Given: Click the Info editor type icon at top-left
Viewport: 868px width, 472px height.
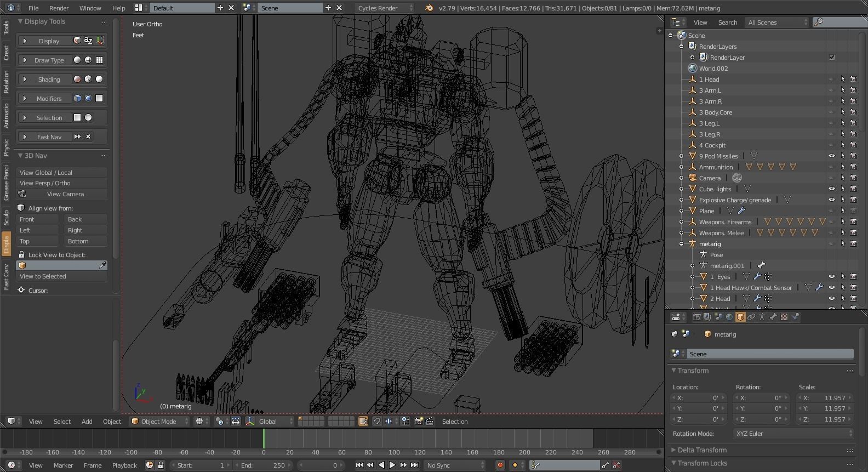Looking at the screenshot, I should point(11,8).
